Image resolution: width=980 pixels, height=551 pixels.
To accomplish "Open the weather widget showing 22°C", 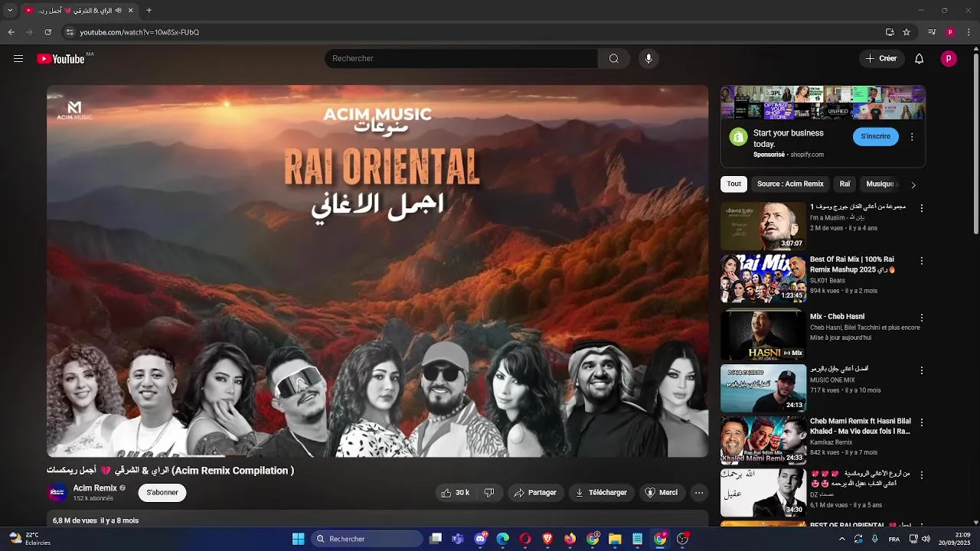I will (x=28, y=539).
